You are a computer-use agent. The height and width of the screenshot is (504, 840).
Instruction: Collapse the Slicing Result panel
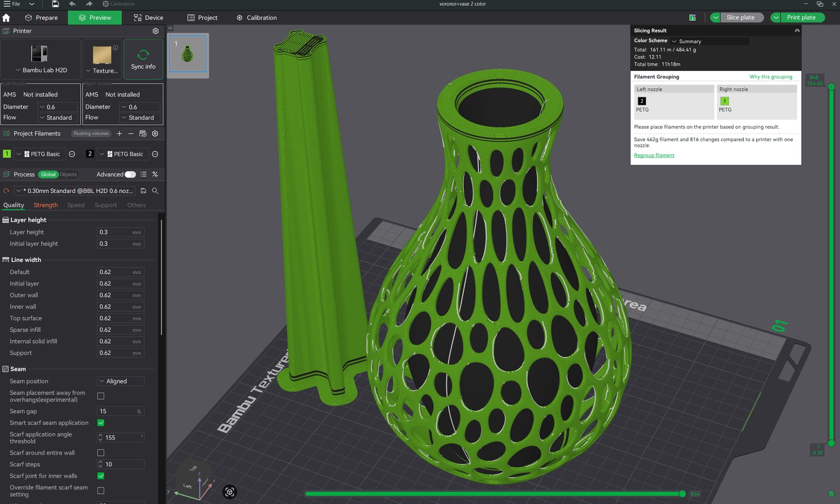pos(797,30)
